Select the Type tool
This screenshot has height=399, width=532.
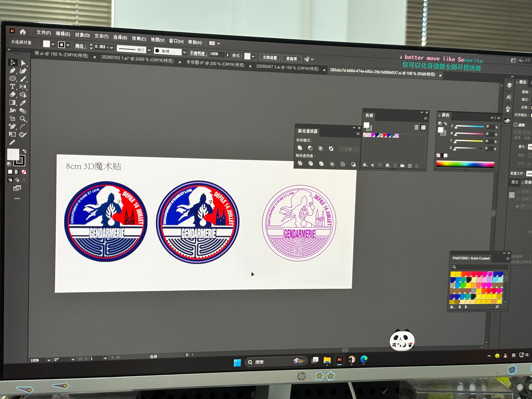[x=13, y=86]
